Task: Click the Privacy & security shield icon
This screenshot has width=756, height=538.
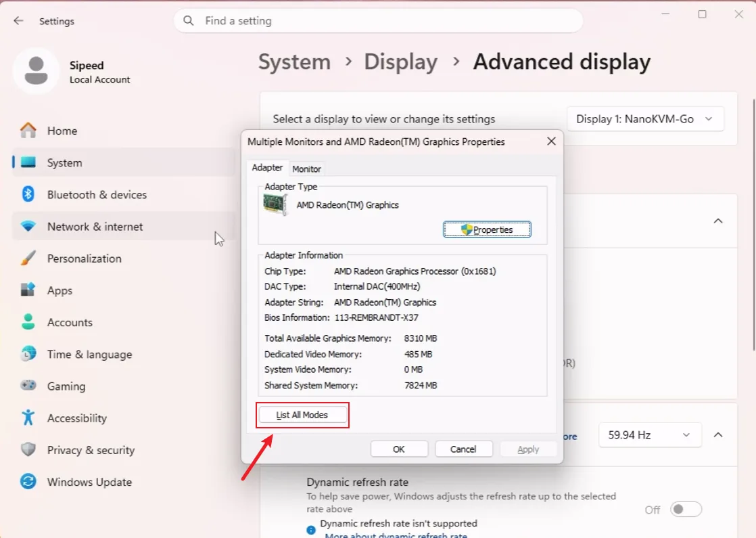Action: coord(28,449)
